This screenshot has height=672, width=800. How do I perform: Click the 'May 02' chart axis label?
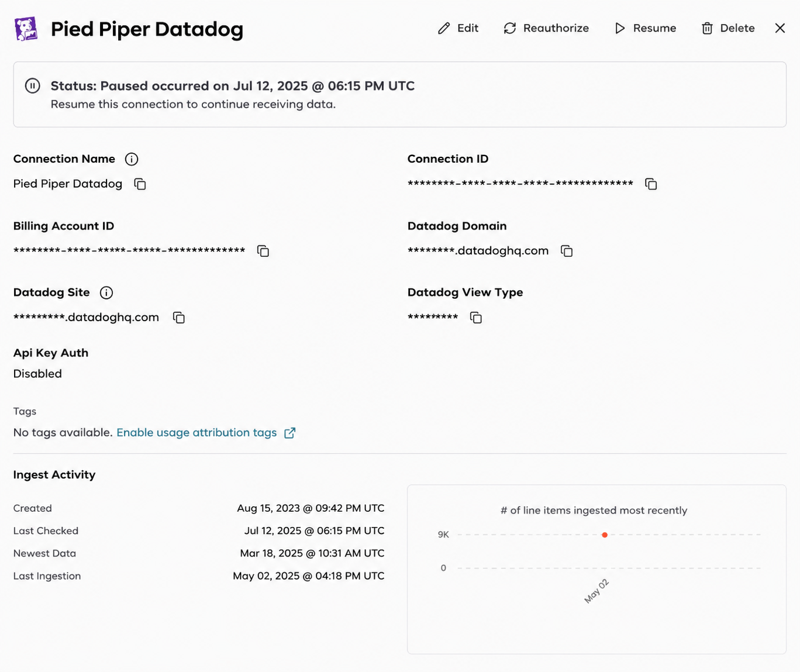596,591
